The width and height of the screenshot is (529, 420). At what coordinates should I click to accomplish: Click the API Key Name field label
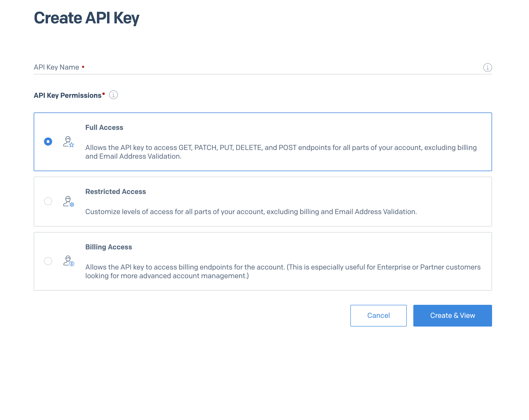click(x=56, y=67)
